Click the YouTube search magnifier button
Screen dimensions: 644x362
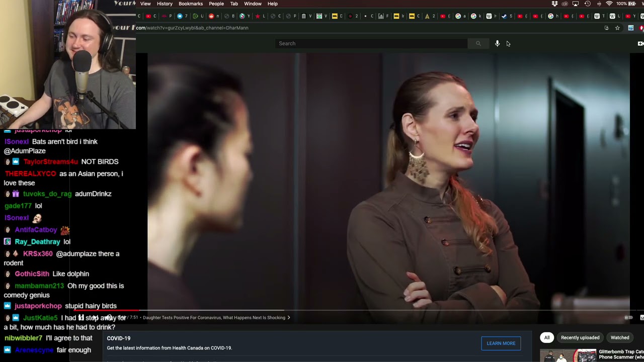coord(478,43)
